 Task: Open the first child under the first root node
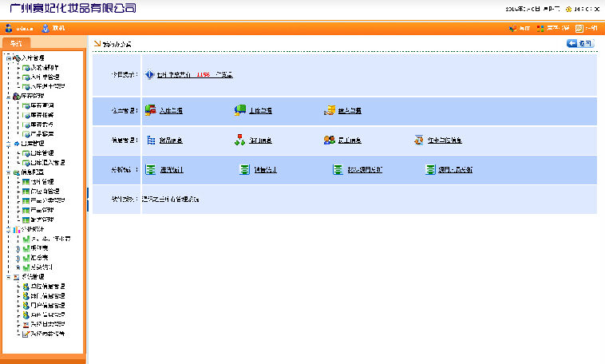(45, 68)
